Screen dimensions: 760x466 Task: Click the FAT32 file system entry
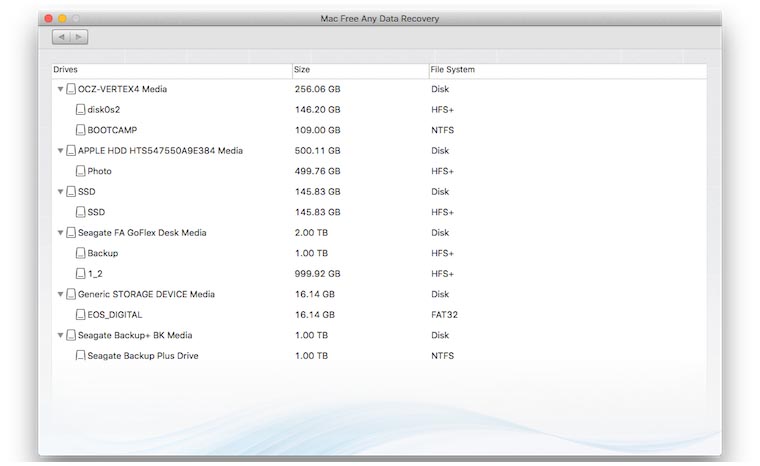[x=444, y=315]
